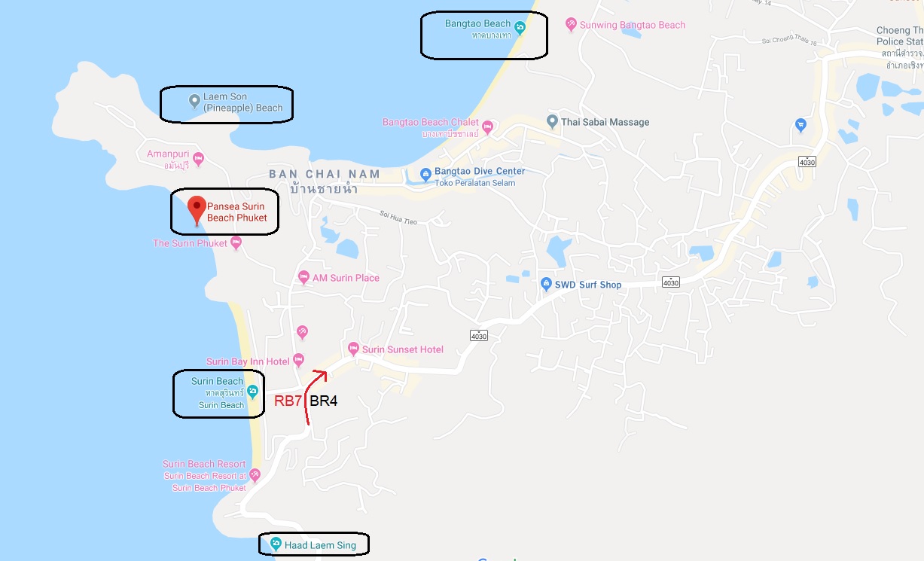The image size is (924, 561).
Task: Click the SWD Surf Shop marker icon
Action: (x=547, y=284)
